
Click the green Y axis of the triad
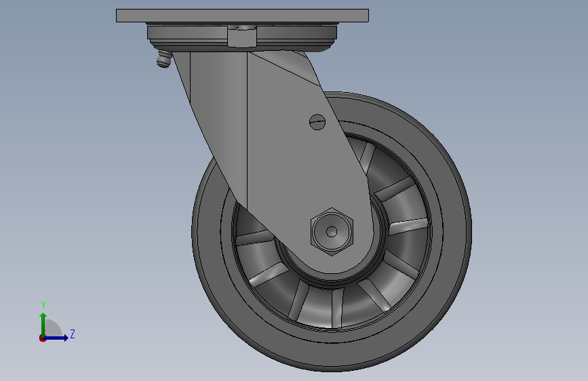(x=43, y=325)
